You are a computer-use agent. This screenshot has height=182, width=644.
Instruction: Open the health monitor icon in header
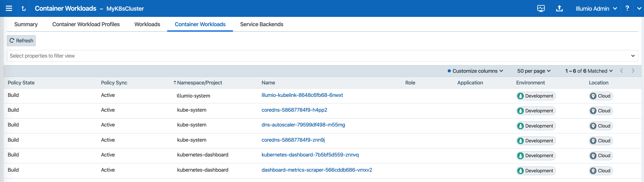point(541,8)
